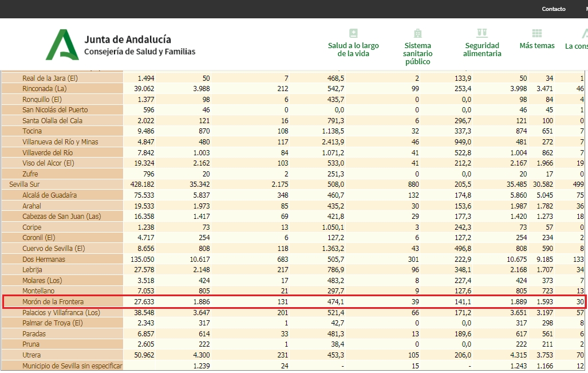Click the building icon above Sistema sanitario público
Viewport: 588px width, 373px height.
417,33
